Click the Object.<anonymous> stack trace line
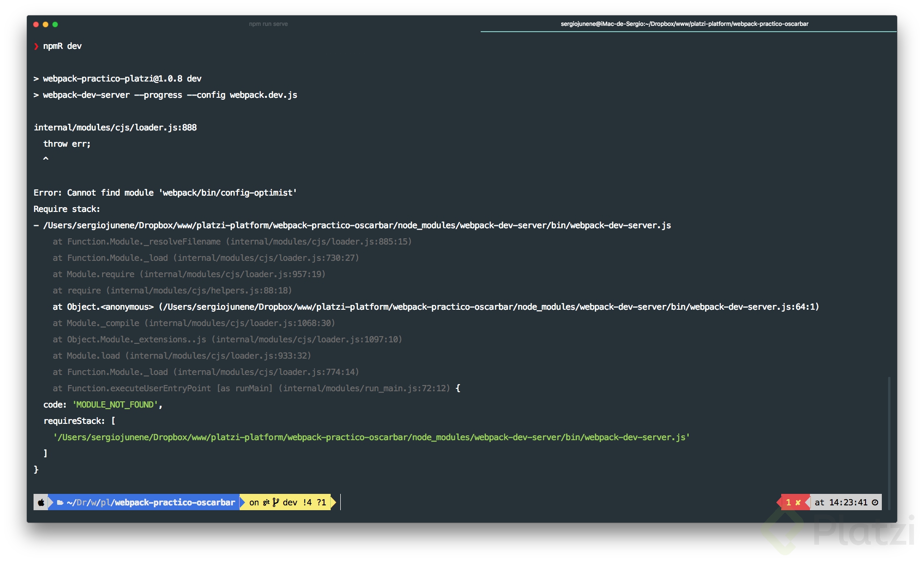 coord(435,307)
